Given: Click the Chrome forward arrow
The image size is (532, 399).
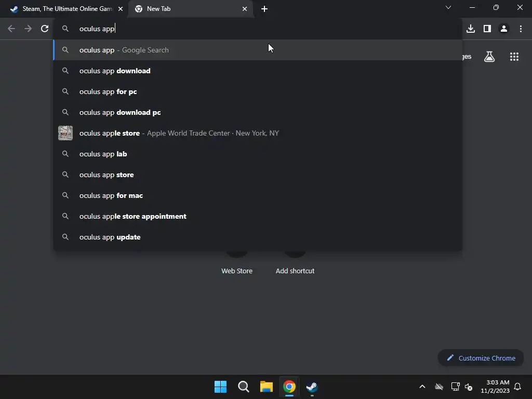Looking at the screenshot, I should pyautogui.click(x=28, y=29).
